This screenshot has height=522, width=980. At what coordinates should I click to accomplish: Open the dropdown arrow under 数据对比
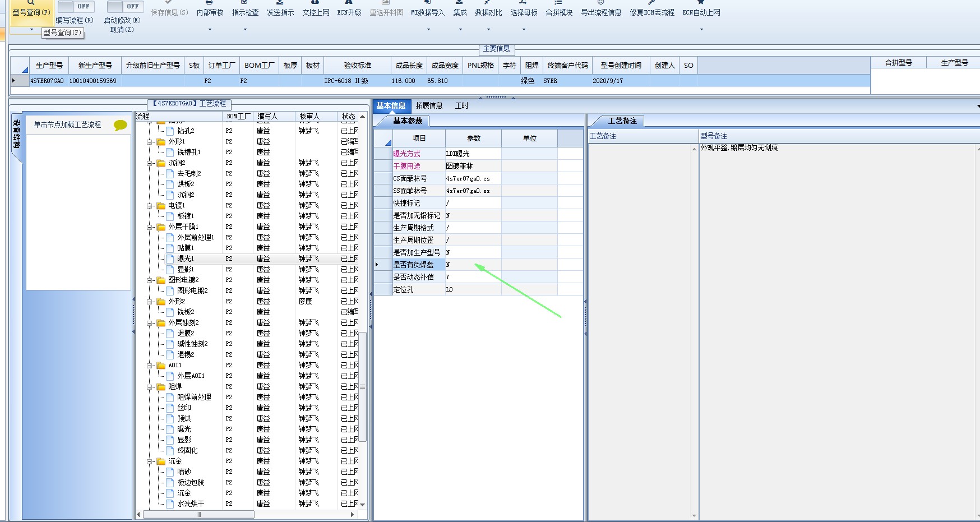tap(488, 29)
